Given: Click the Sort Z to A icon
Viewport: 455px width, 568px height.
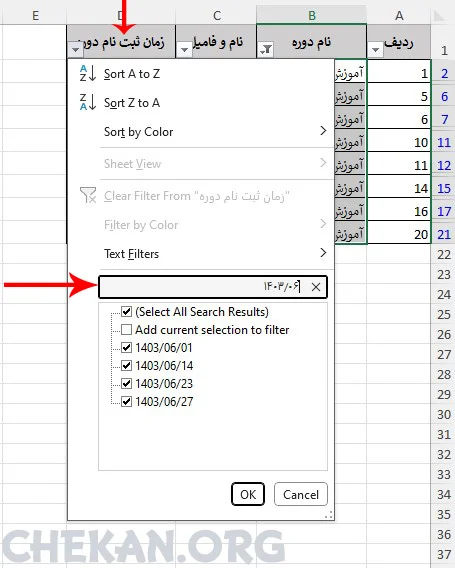Looking at the screenshot, I should [88, 102].
